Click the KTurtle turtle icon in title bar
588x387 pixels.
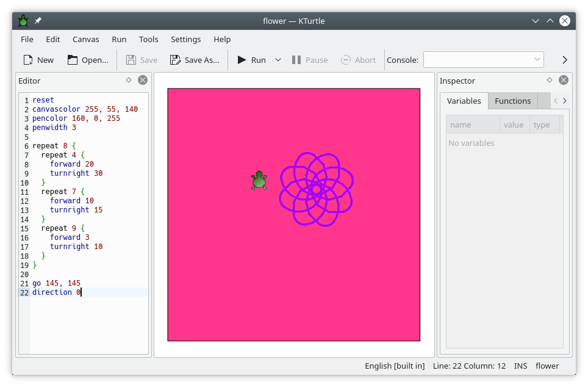tap(23, 21)
